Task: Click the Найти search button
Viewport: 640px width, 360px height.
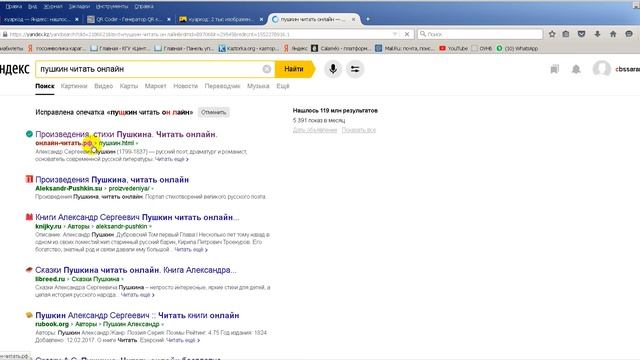Action: pos(294,69)
